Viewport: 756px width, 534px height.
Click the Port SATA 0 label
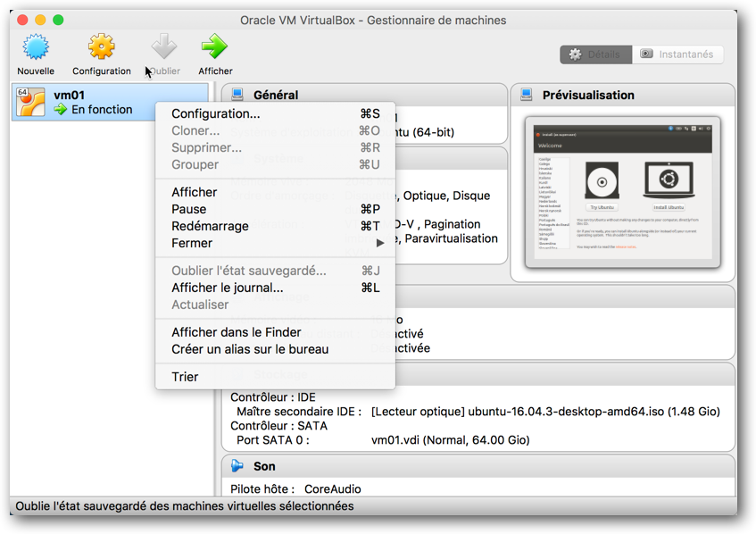pyautogui.click(x=273, y=440)
